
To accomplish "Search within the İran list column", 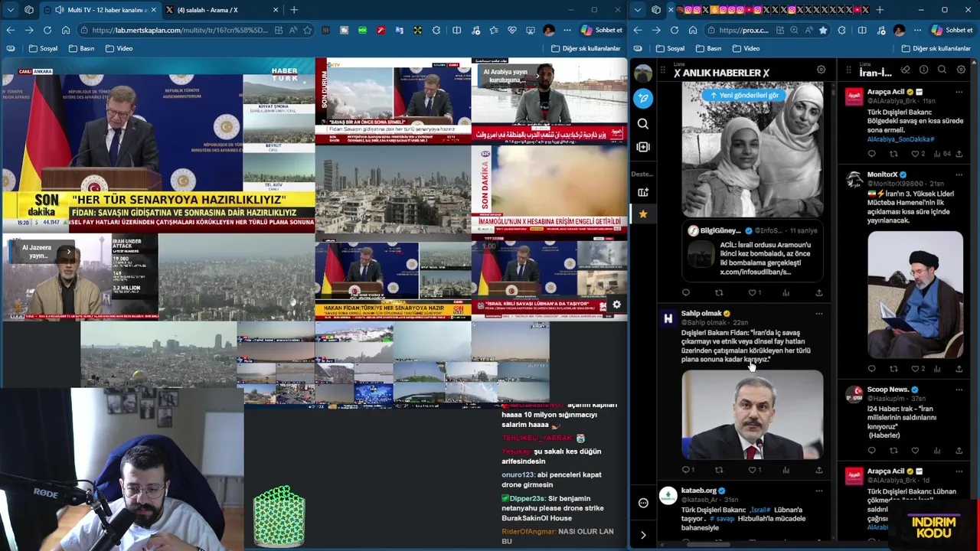I will (x=942, y=70).
